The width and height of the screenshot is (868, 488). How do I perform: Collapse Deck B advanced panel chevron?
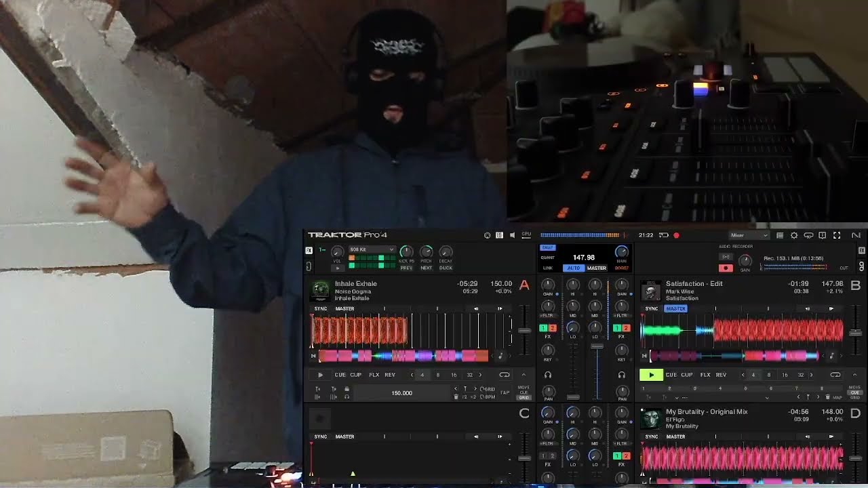[x=854, y=375]
